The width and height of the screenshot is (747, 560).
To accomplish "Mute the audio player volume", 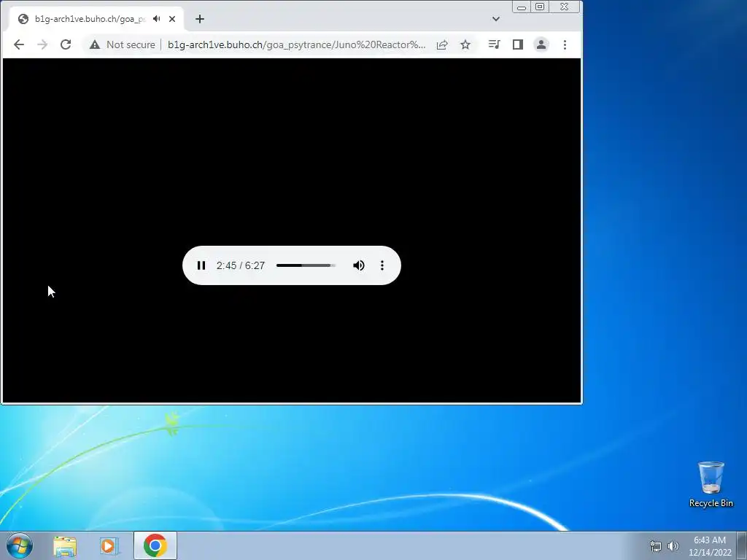I will tap(359, 265).
